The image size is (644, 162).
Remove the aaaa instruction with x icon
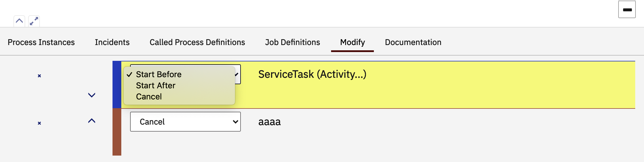click(x=39, y=123)
